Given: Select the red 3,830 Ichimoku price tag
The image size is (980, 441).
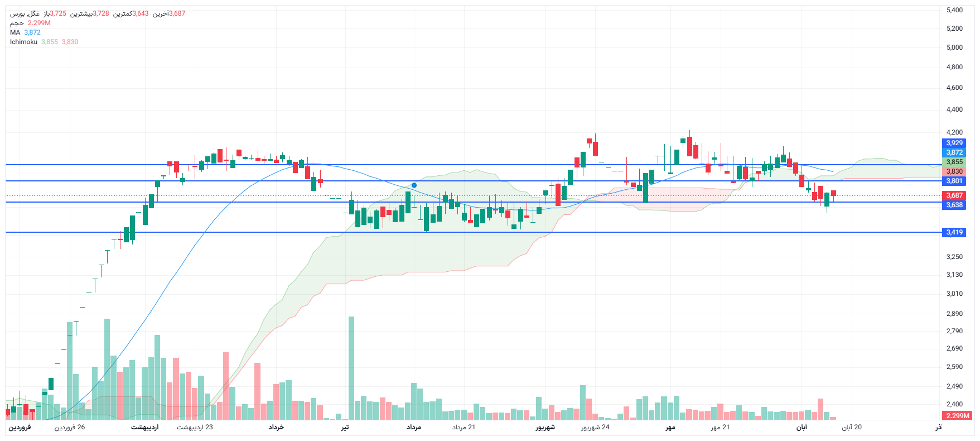Looking at the screenshot, I should pos(954,171).
